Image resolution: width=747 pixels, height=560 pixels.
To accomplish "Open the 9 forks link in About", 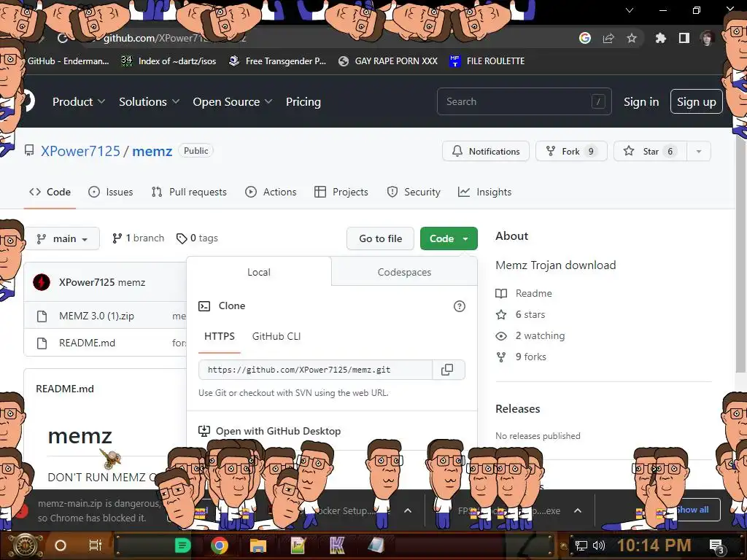I will tap(521, 357).
